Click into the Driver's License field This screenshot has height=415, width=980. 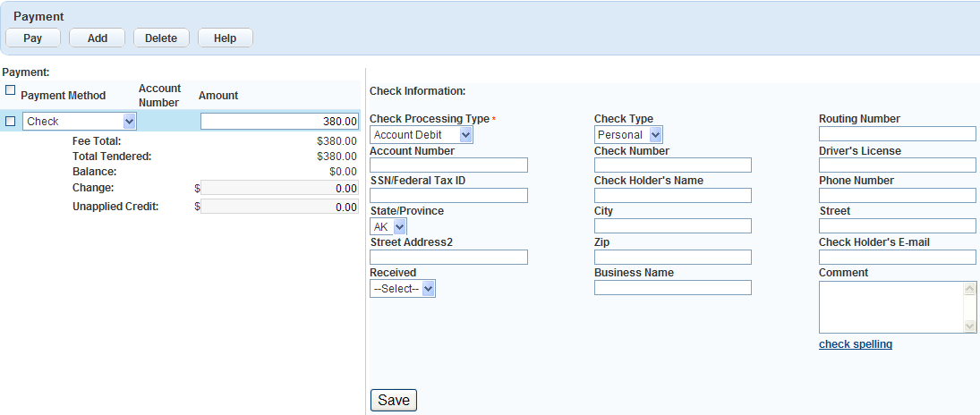point(897,165)
